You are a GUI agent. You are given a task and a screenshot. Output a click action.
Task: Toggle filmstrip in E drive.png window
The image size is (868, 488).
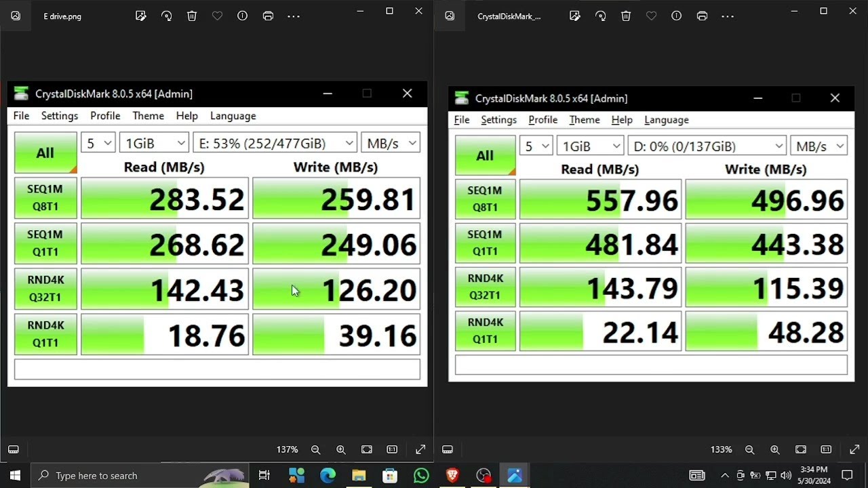14,449
